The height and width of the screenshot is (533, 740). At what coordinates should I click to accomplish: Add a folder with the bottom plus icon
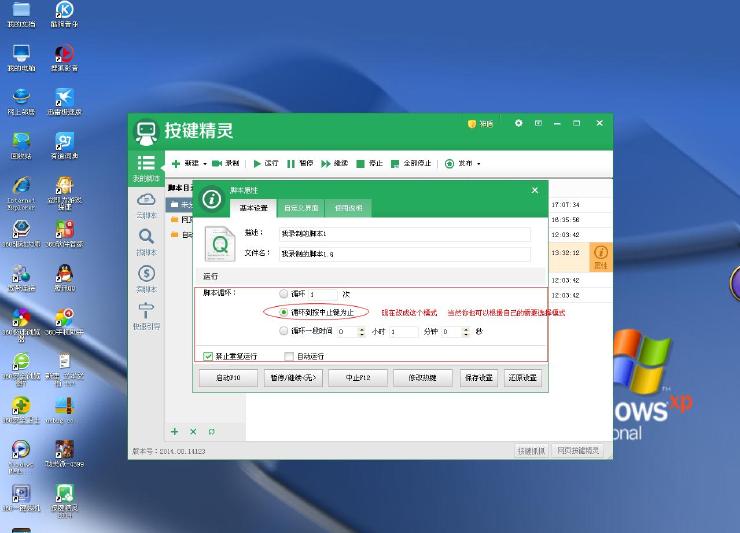pyautogui.click(x=175, y=431)
